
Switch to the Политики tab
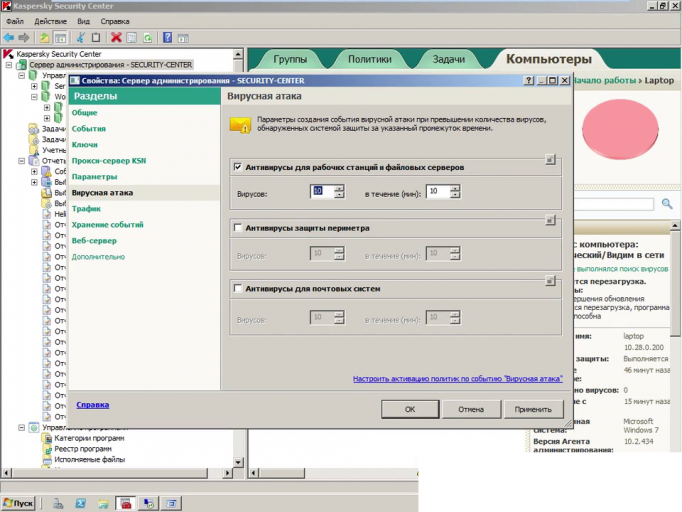[370, 59]
